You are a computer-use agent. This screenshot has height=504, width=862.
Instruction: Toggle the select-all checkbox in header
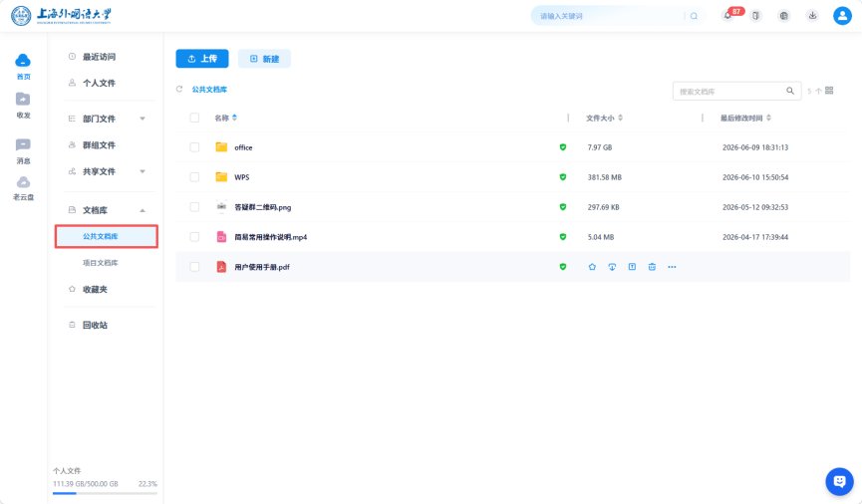click(194, 118)
